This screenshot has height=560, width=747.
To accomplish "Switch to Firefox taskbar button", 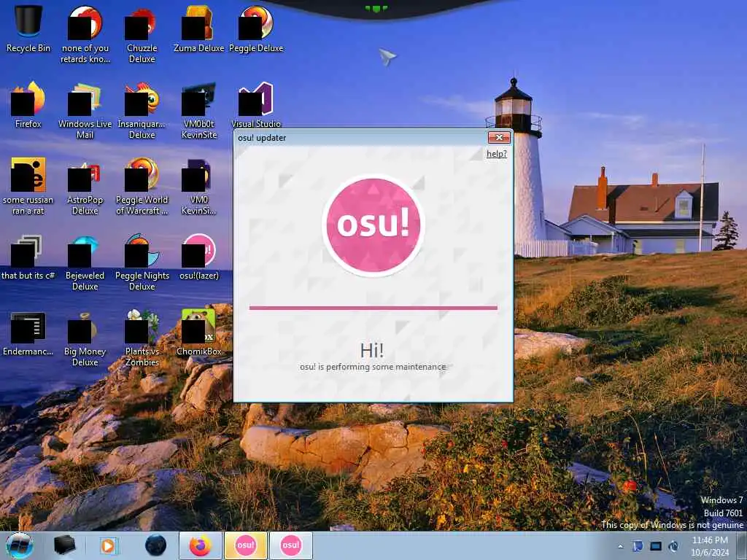I will pos(201,545).
